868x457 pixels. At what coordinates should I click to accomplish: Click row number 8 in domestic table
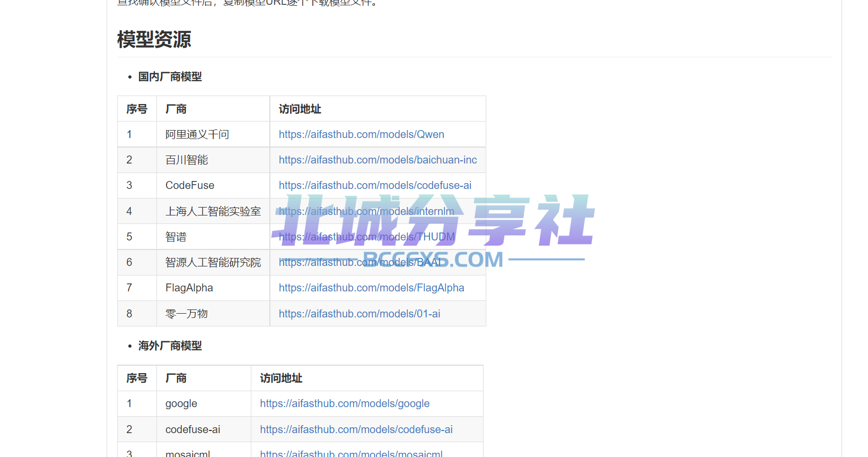[x=129, y=314]
